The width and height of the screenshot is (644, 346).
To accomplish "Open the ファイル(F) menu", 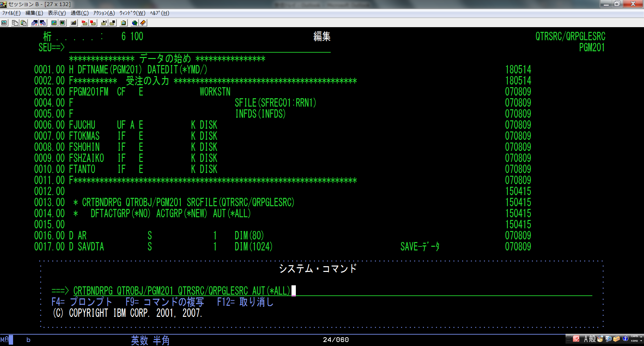I will pyautogui.click(x=11, y=13).
